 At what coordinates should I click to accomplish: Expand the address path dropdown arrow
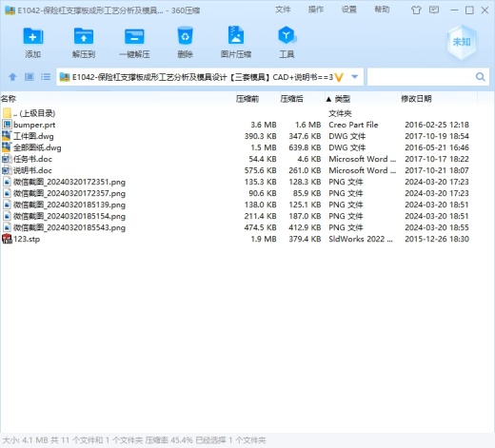click(x=355, y=77)
